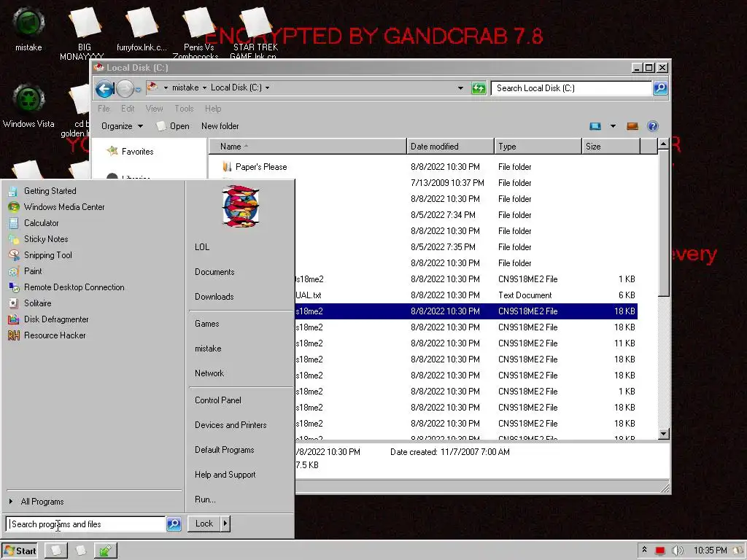This screenshot has height=560, width=747.
Task: Click the Search Local Disk (C:) field
Action: click(x=571, y=88)
